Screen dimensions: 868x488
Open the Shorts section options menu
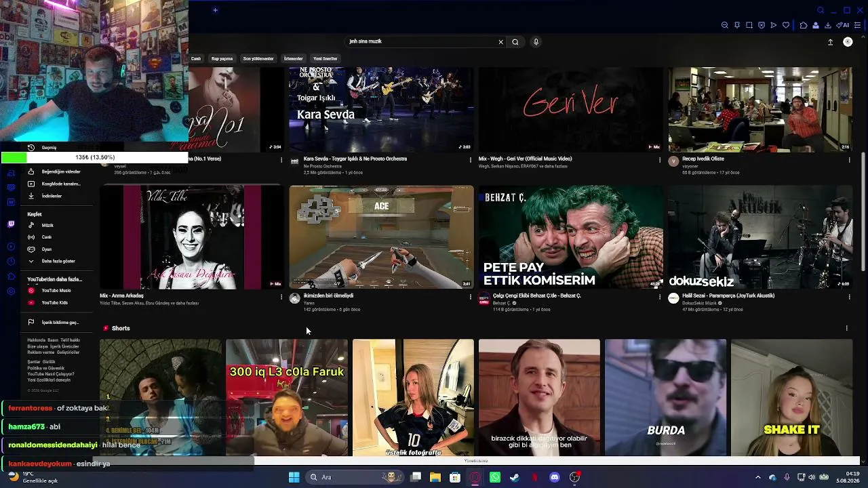[x=846, y=329]
